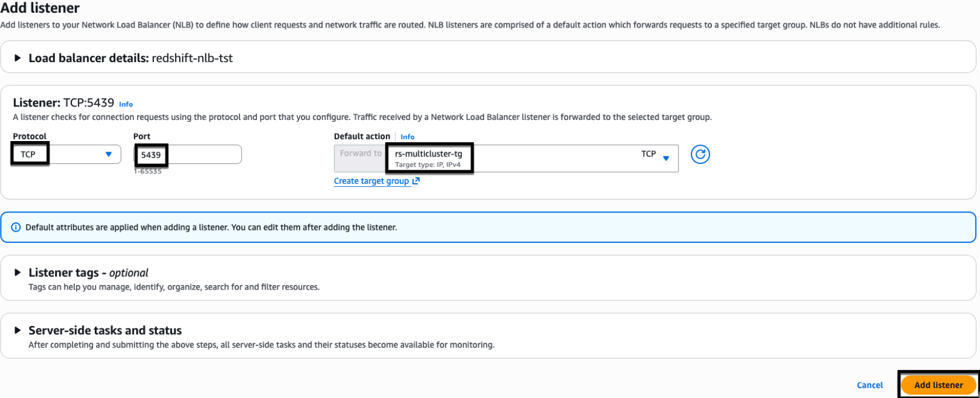Click the blue arrow of the target group selector

[x=666, y=158]
